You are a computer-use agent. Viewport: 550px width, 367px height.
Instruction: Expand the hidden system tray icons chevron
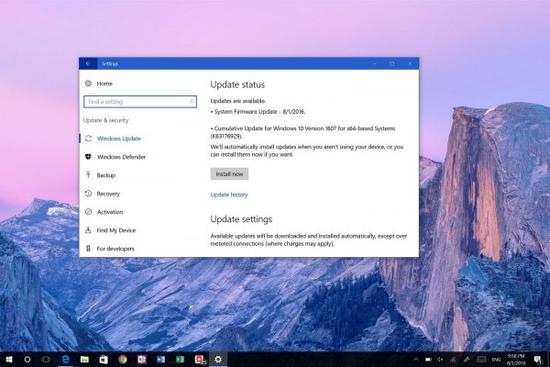click(x=416, y=359)
